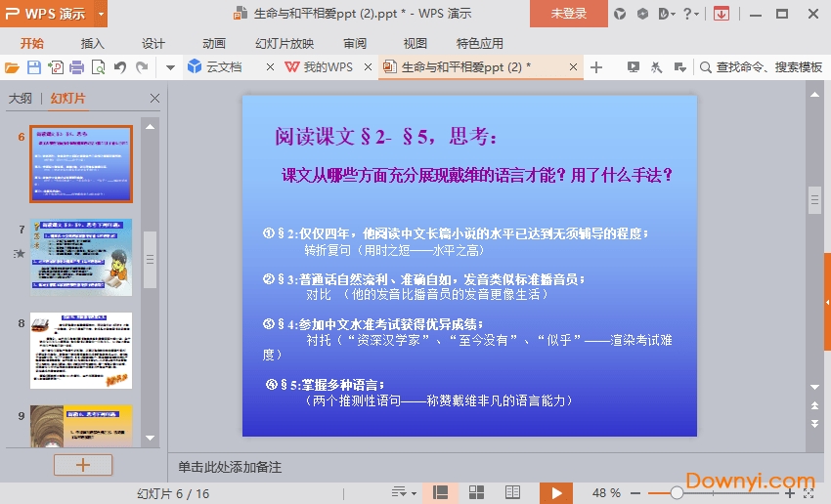Screen dimensions: 831x504
Task: Open Print Preview icon
Action: tap(98, 67)
